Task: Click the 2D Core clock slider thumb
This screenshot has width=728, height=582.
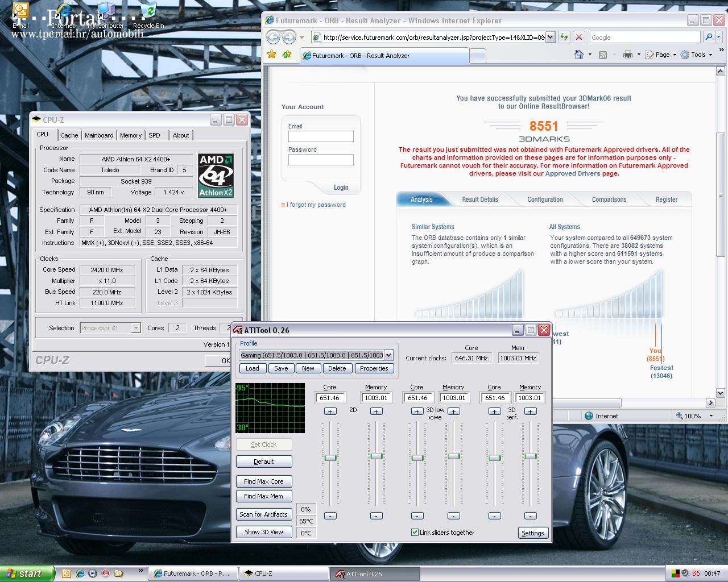Action: 330,458
